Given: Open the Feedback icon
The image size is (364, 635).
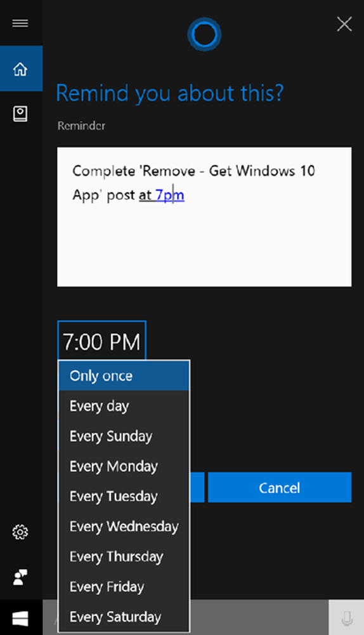Looking at the screenshot, I should click(x=20, y=577).
